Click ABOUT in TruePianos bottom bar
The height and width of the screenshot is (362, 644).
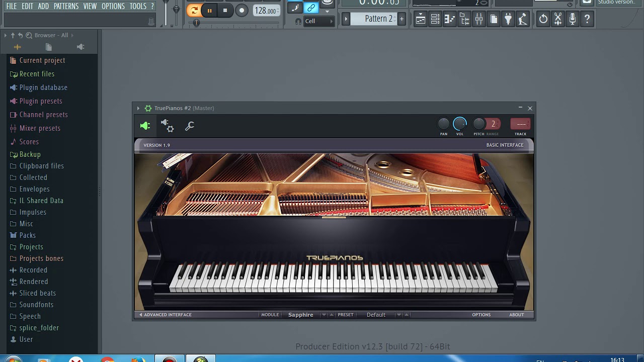pos(516,315)
